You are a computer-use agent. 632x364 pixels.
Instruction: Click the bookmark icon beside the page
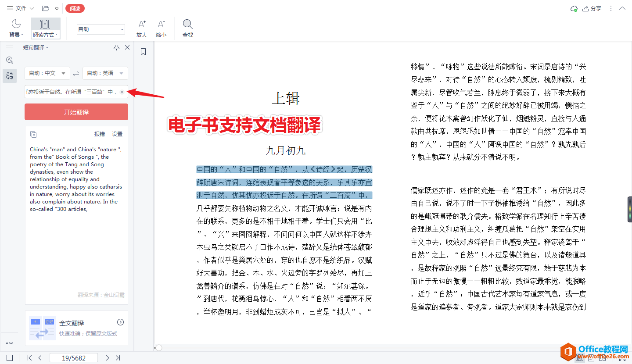tap(143, 52)
